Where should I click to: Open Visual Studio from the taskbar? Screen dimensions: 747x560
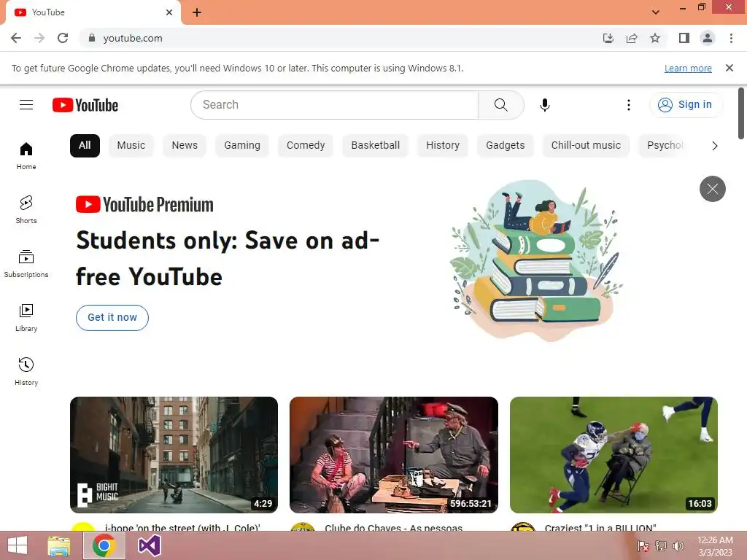click(149, 545)
